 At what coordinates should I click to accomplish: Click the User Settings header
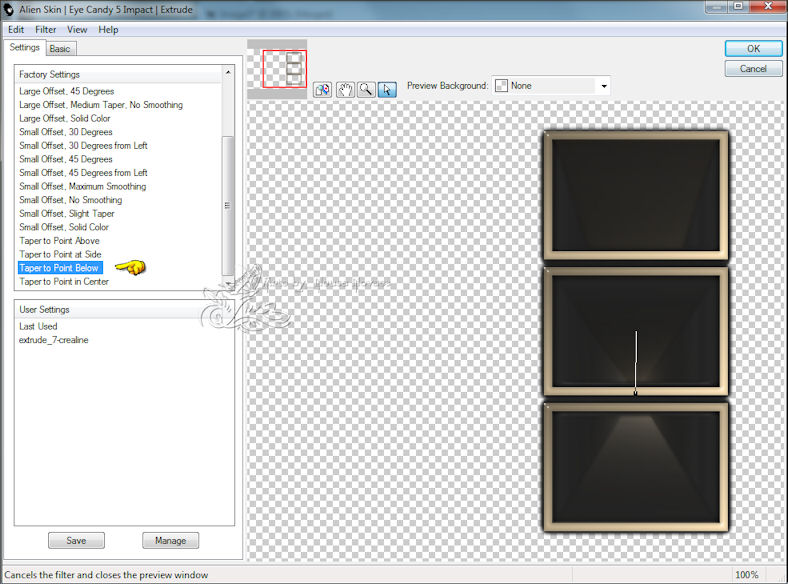tap(124, 310)
